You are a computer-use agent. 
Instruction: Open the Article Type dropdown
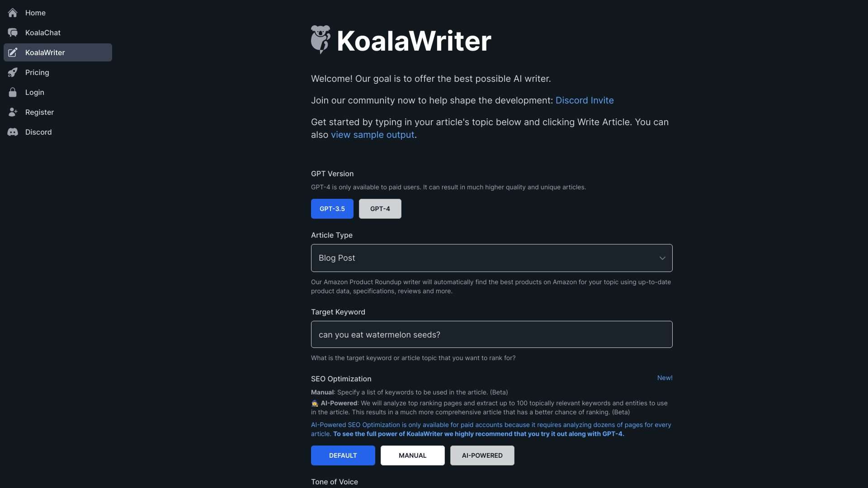(x=491, y=258)
